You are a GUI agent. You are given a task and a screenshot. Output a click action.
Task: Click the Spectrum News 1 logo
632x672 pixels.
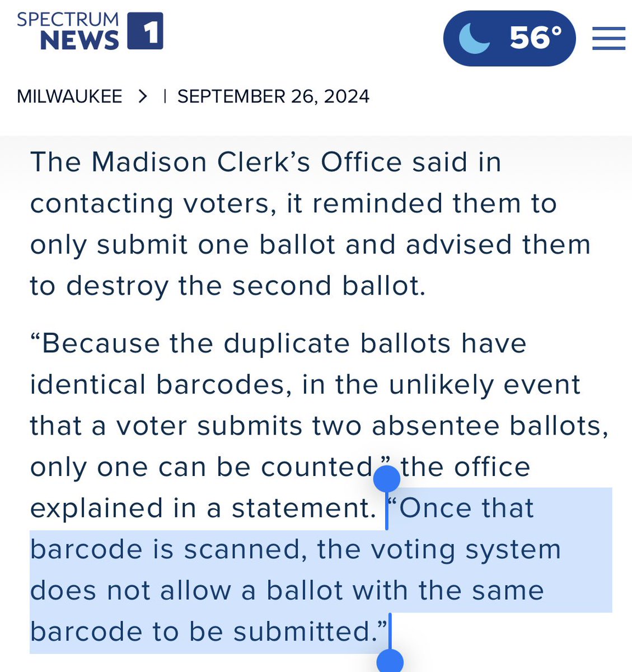pos(90,30)
